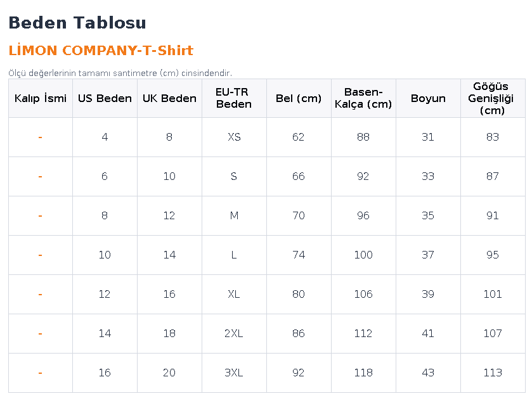Select the Boyun column header
The width and height of the screenshot is (532, 396).
[x=428, y=98]
